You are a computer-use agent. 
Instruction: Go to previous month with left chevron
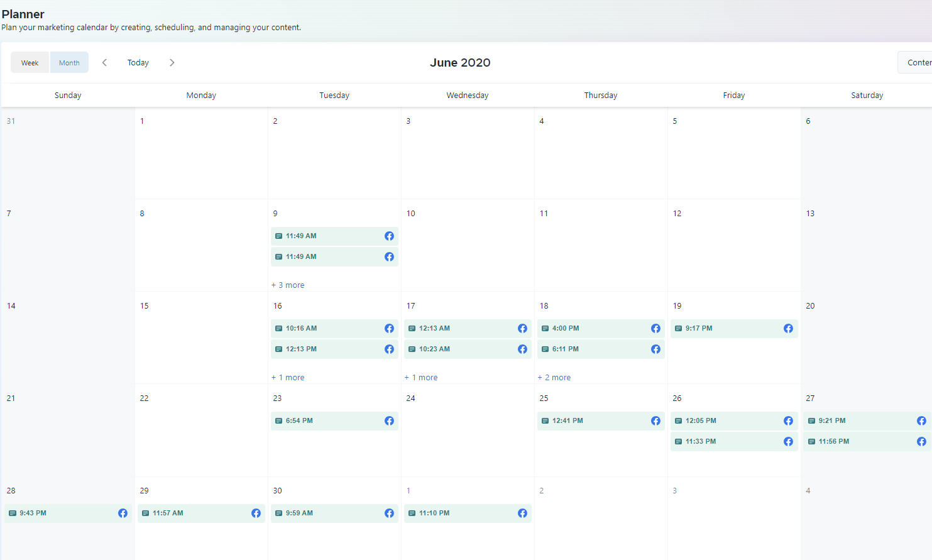coord(104,63)
